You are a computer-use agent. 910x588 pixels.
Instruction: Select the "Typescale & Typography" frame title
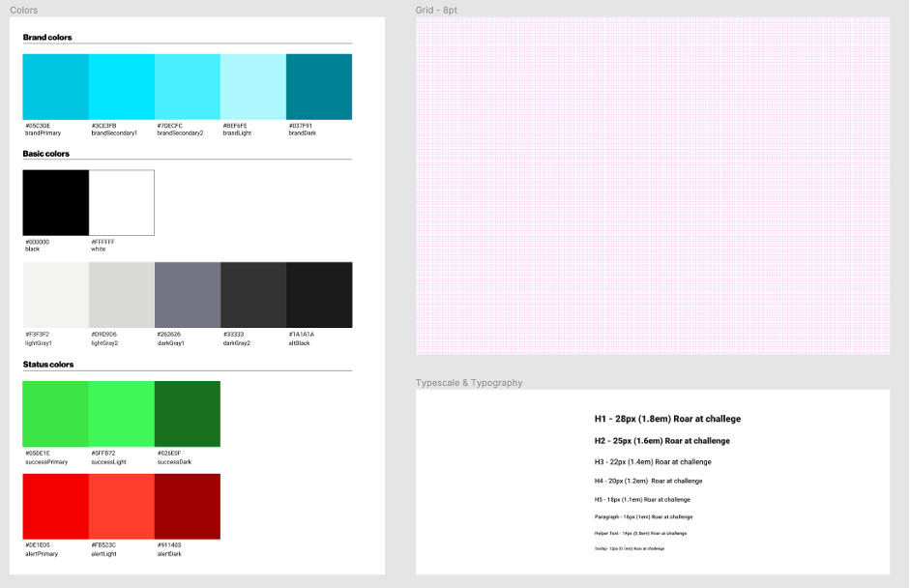pyautogui.click(x=469, y=383)
